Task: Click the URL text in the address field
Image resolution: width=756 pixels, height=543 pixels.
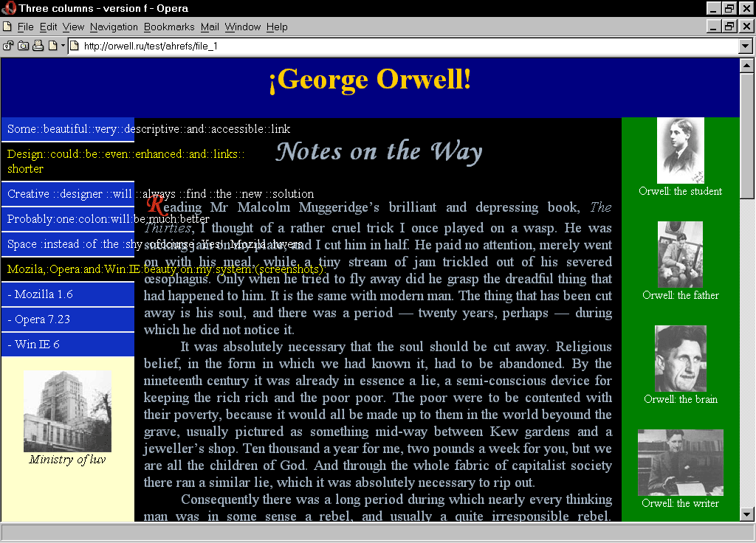Action: pyautogui.click(x=151, y=46)
